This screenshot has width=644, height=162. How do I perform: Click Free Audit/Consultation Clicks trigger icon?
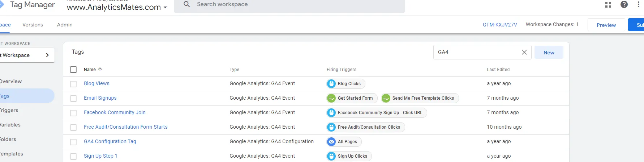(331, 127)
